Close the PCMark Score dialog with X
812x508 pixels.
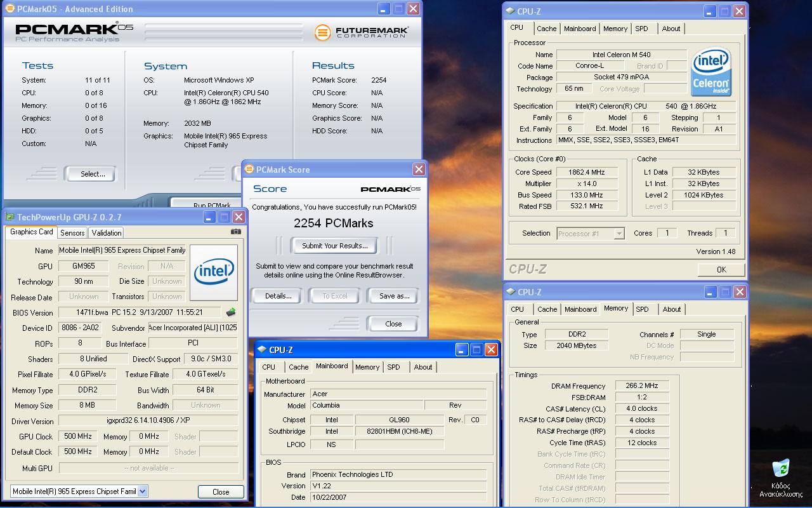click(x=419, y=169)
